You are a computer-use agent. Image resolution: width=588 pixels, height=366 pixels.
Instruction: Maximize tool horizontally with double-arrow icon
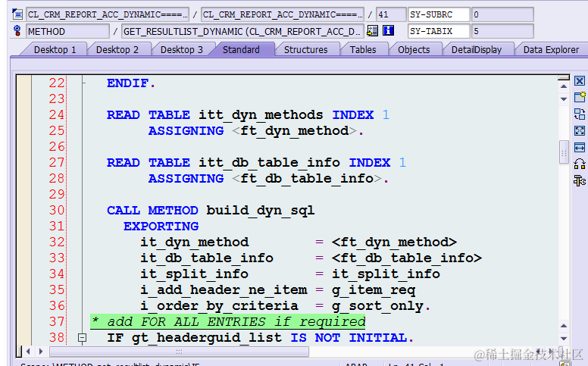580,147
